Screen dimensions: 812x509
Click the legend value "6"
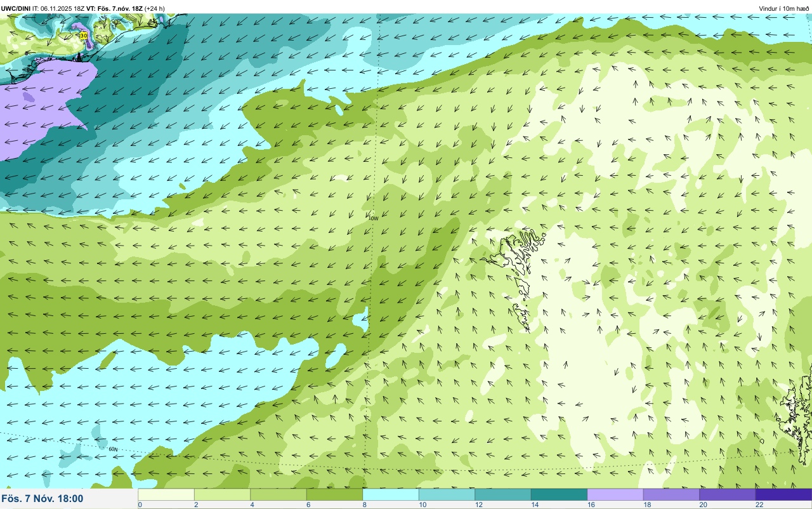pyautogui.click(x=308, y=505)
